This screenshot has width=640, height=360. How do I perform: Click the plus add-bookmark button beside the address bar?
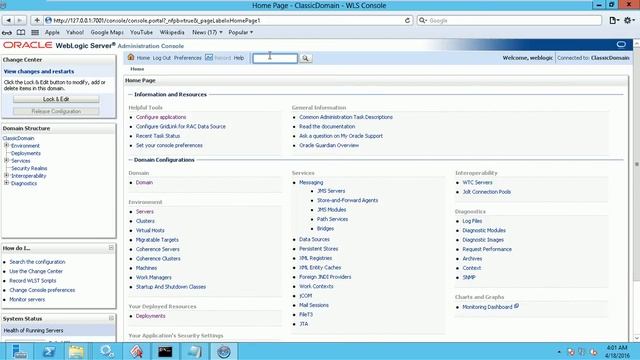click(x=37, y=20)
